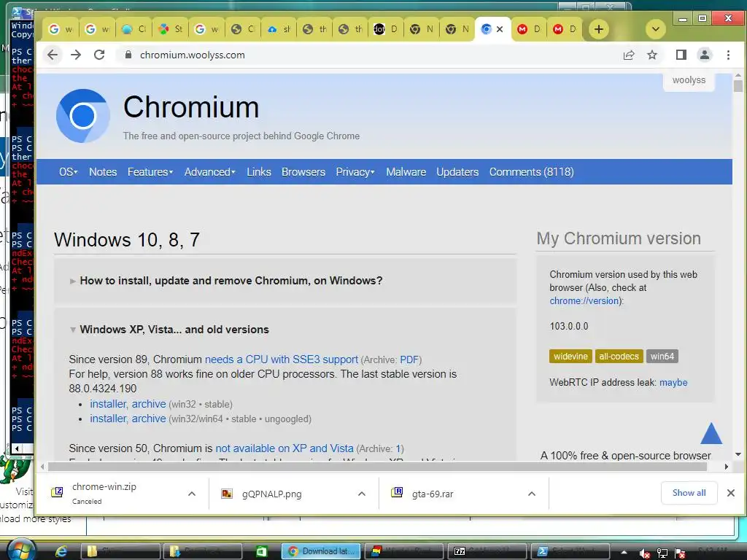This screenshot has height=560, width=747.
Task: Open the profile avatar icon
Action: click(x=705, y=55)
